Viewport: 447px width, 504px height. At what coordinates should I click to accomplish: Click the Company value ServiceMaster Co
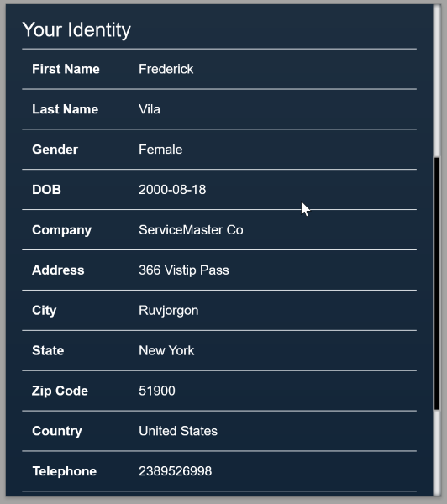pyautogui.click(x=191, y=230)
